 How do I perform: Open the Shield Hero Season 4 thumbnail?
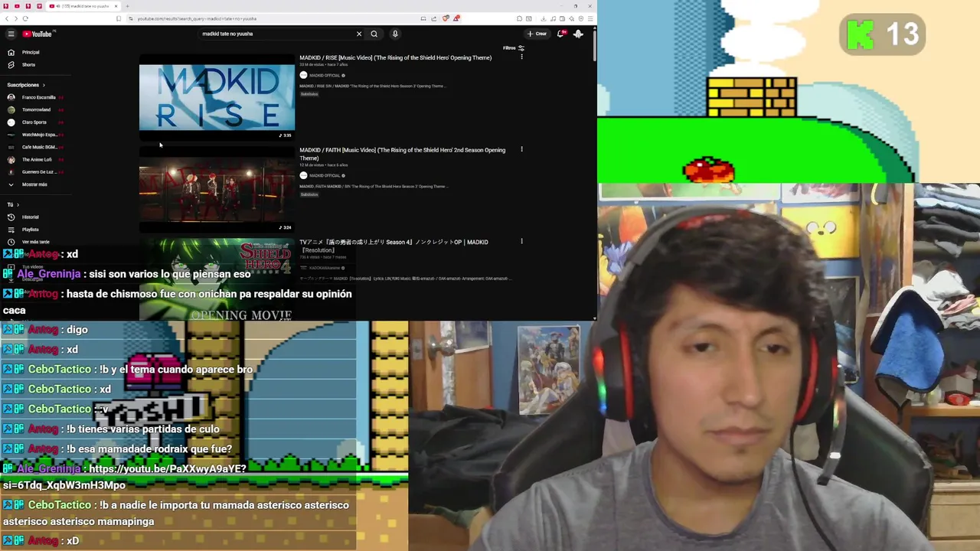pyautogui.click(x=217, y=279)
